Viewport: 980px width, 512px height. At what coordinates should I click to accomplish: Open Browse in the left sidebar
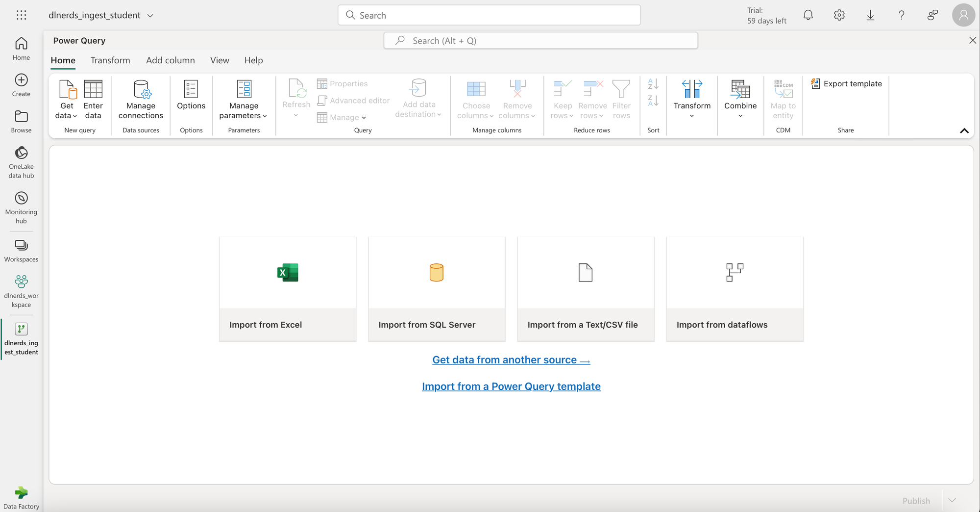(21, 121)
